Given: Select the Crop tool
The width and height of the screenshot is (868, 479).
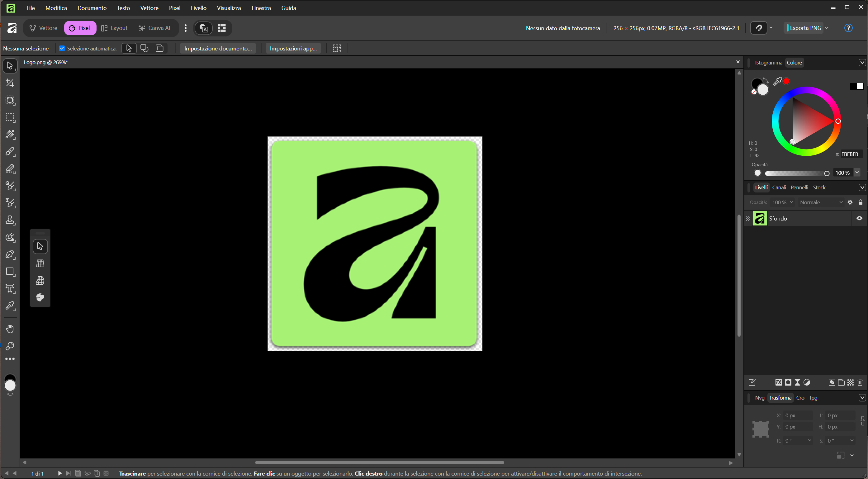Looking at the screenshot, I should [10, 83].
